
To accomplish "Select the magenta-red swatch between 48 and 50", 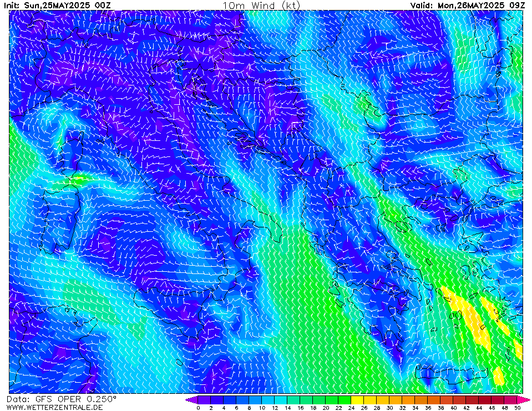I will point(510,400).
